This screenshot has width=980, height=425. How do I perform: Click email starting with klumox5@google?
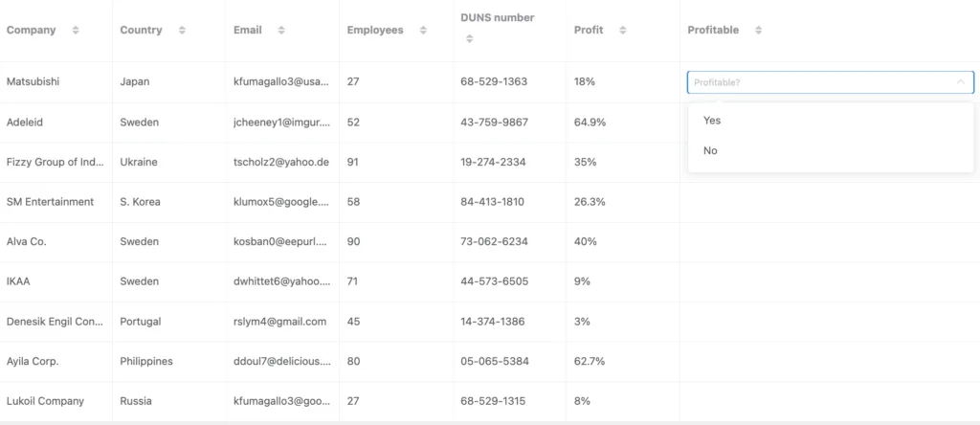(282, 202)
